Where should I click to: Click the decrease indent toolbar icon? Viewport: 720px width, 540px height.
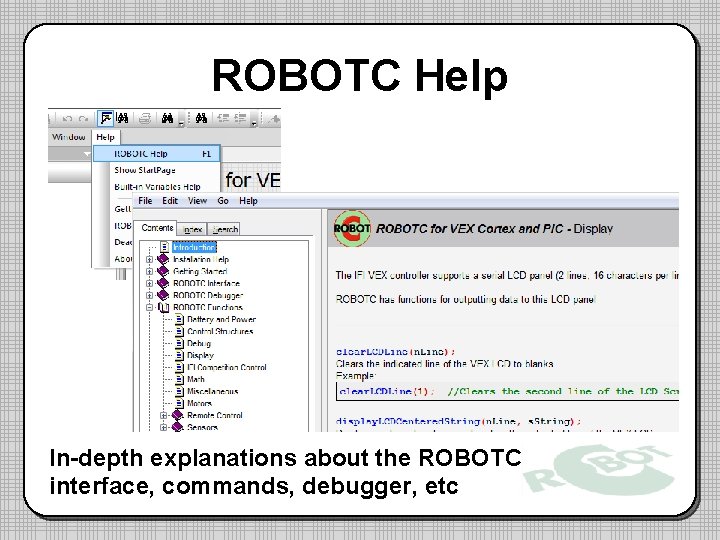point(223,118)
